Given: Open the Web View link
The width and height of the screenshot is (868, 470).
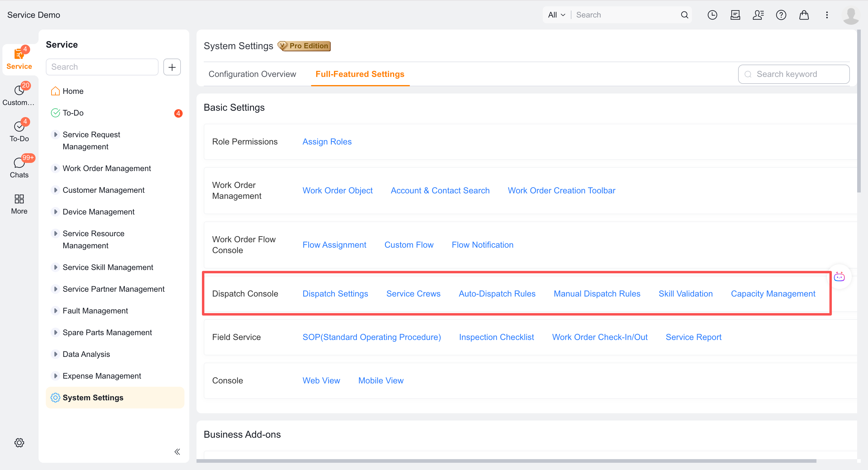Looking at the screenshot, I should (x=321, y=381).
